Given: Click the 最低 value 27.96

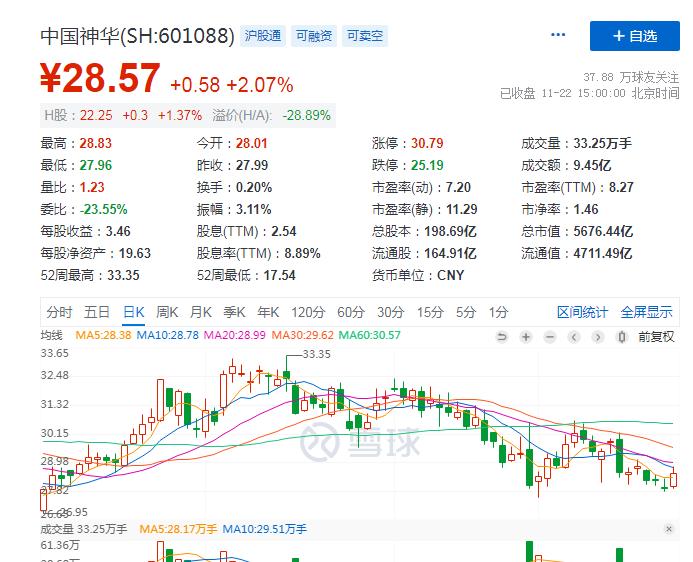Looking at the screenshot, I should pyautogui.click(x=95, y=166).
